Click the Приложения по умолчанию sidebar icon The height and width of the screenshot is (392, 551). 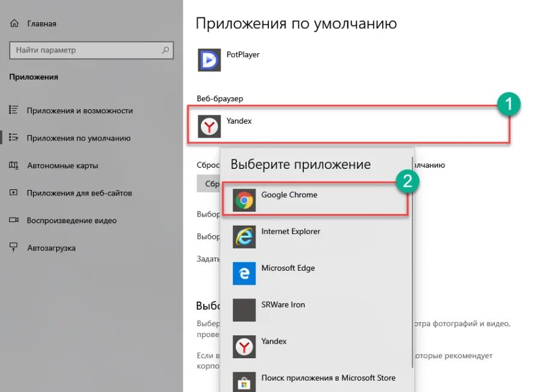pyautogui.click(x=13, y=137)
